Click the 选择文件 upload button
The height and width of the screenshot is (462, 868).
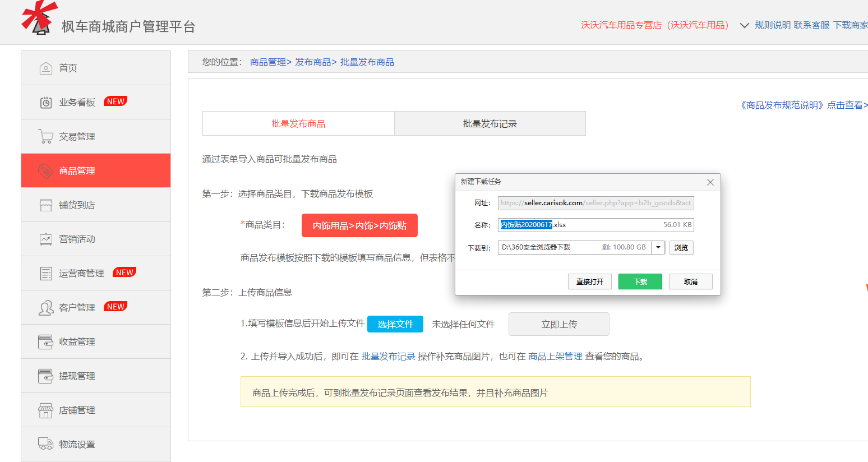(395, 324)
